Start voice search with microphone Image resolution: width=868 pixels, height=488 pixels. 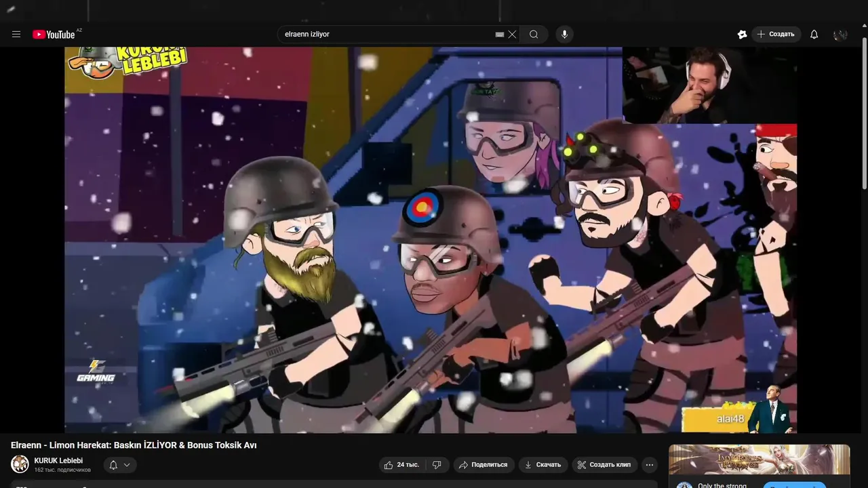[564, 35]
